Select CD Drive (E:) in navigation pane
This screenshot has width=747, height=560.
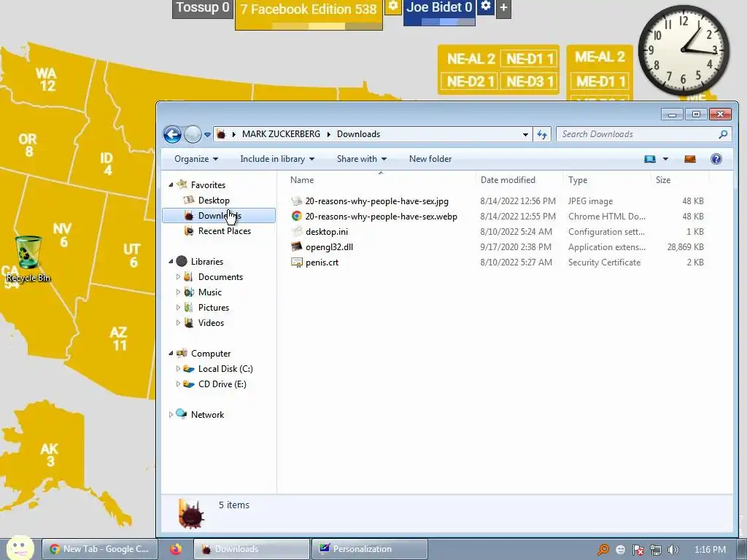click(x=222, y=384)
